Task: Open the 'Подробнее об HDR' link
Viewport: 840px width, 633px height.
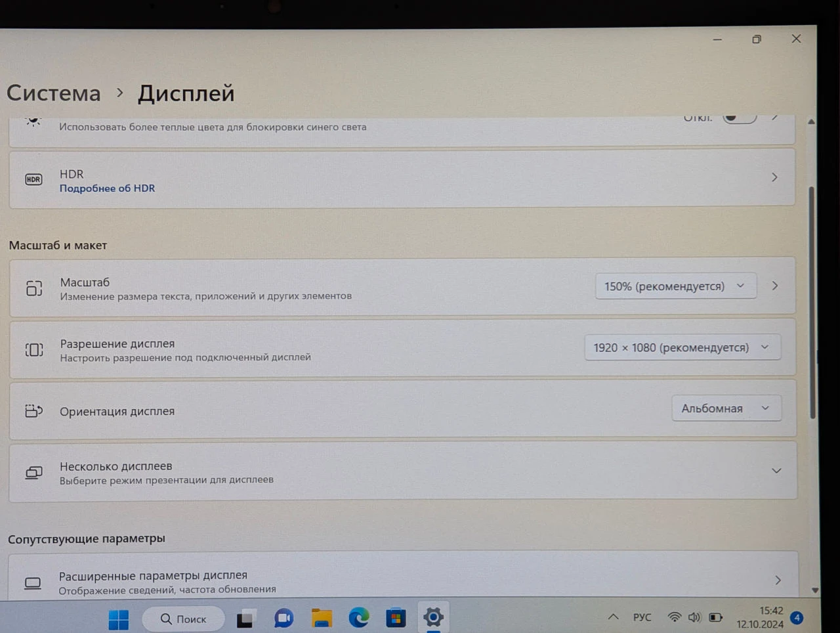Action: pyautogui.click(x=107, y=188)
